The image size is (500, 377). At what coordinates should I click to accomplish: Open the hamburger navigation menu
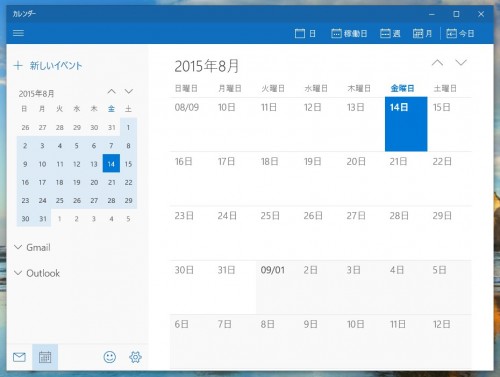coord(18,33)
